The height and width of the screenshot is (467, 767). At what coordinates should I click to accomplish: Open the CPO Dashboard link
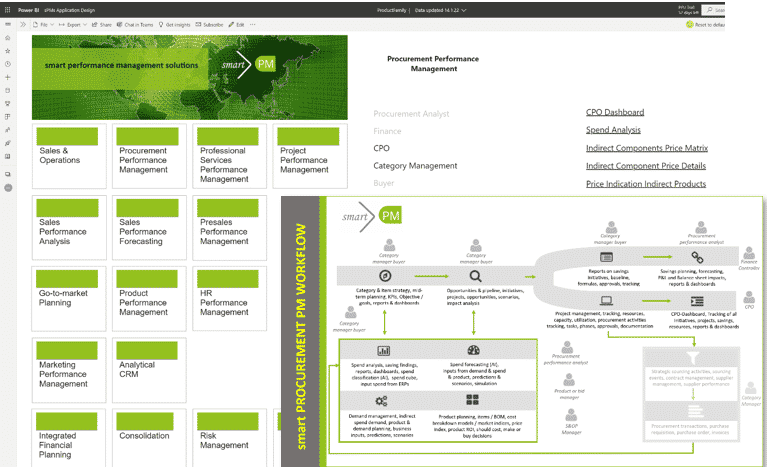(615, 112)
